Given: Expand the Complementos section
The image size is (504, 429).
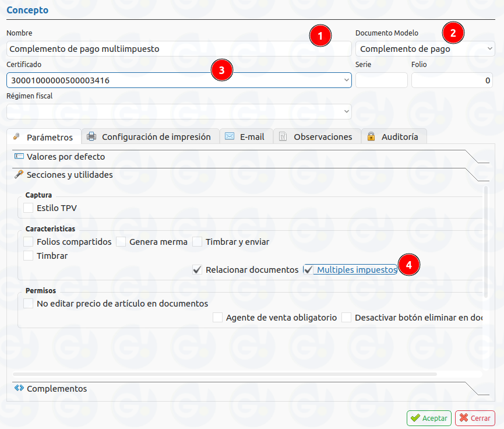Looking at the screenshot, I should tap(251, 388).
